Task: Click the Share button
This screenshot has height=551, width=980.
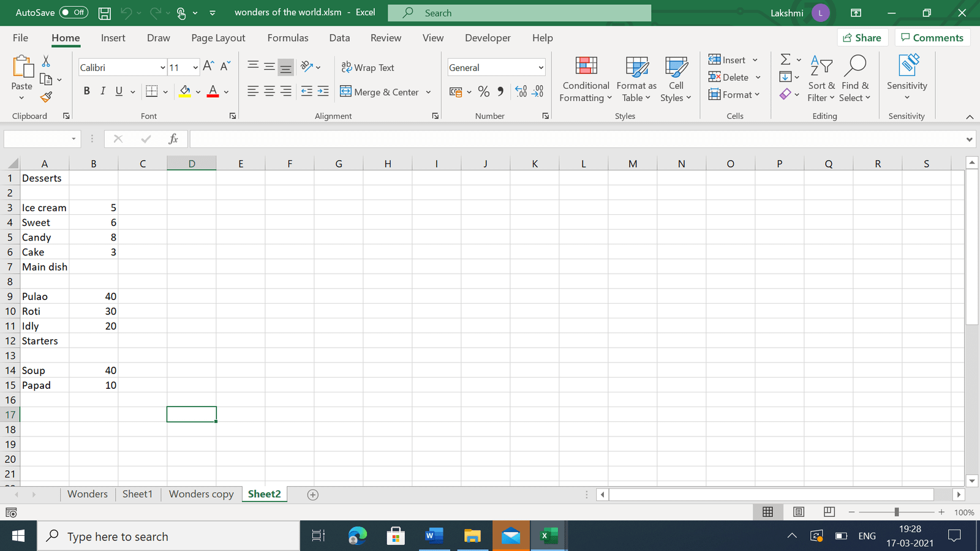Action: [x=862, y=37]
